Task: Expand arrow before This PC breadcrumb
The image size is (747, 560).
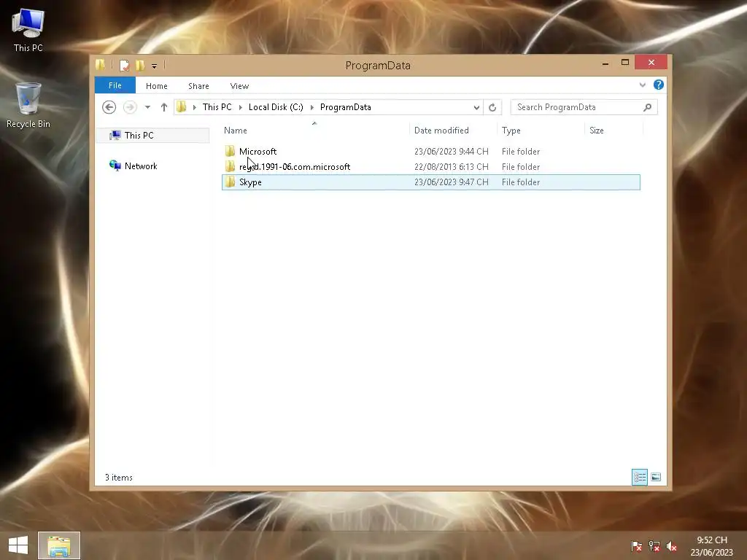Action: pyautogui.click(x=194, y=107)
